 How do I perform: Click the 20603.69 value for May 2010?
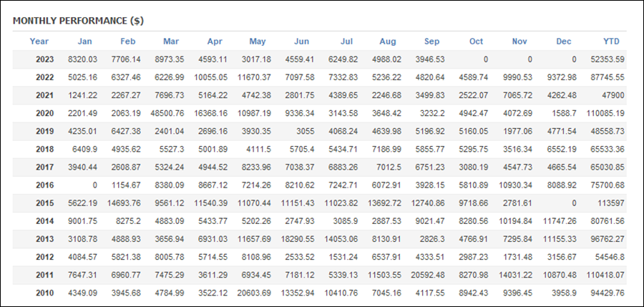click(x=254, y=293)
